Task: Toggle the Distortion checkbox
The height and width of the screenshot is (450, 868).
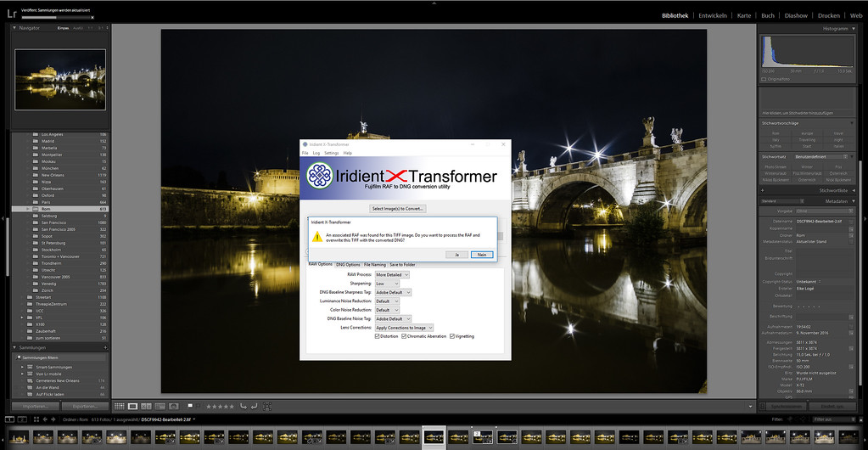Action: [x=378, y=336]
